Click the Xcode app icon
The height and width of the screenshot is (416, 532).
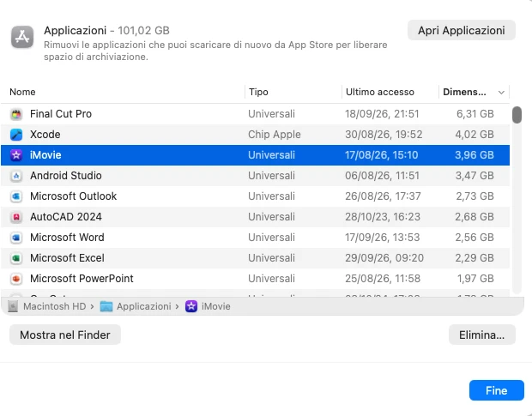[x=16, y=135]
